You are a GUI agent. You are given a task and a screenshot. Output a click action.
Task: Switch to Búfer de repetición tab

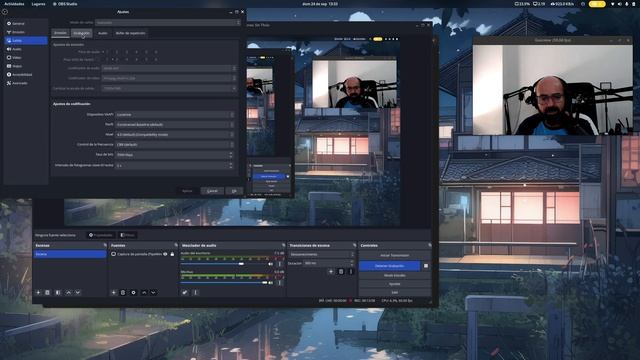point(130,33)
